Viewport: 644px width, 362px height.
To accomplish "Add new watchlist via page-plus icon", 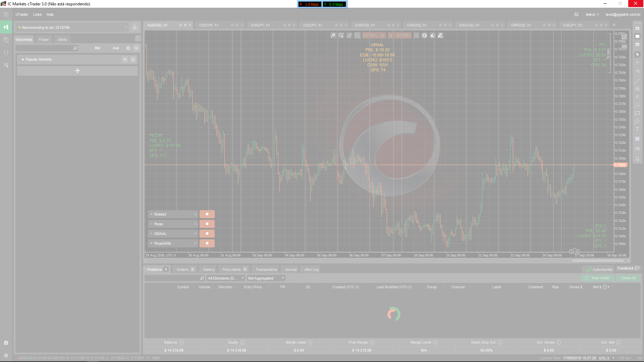I will click(138, 39).
